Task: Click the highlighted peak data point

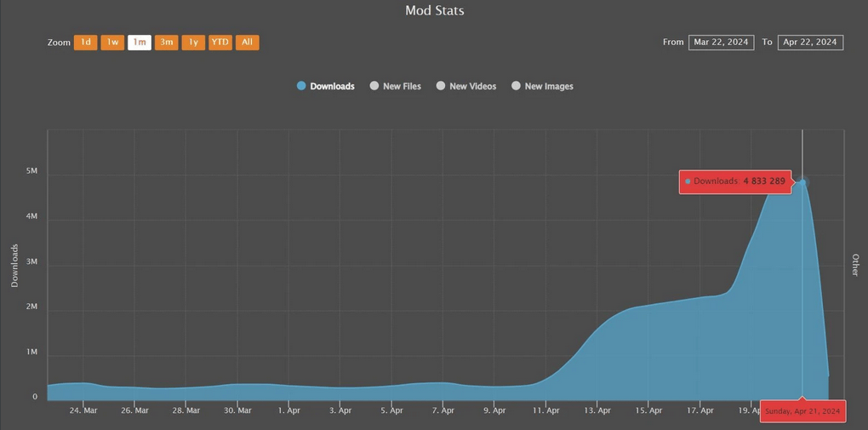Action: click(802, 182)
